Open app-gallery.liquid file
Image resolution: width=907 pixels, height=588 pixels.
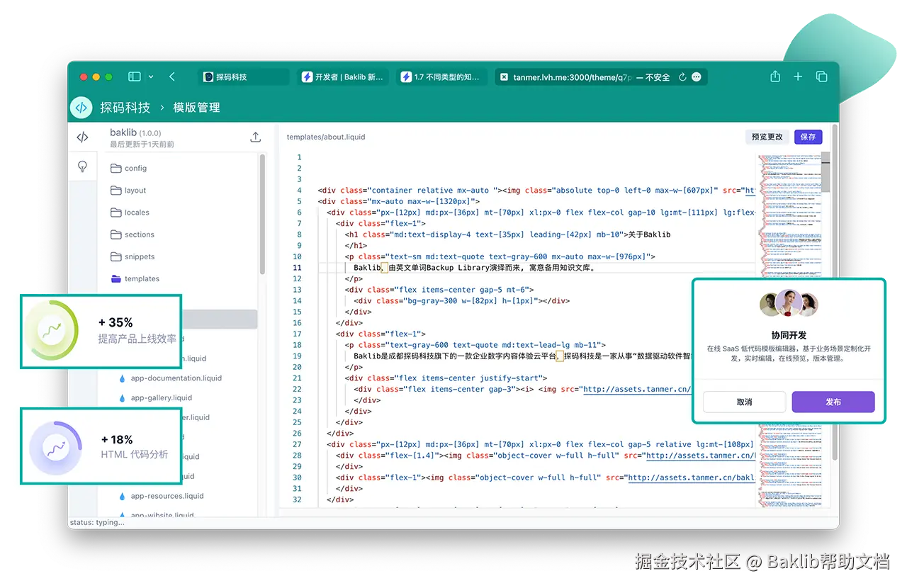(x=161, y=398)
